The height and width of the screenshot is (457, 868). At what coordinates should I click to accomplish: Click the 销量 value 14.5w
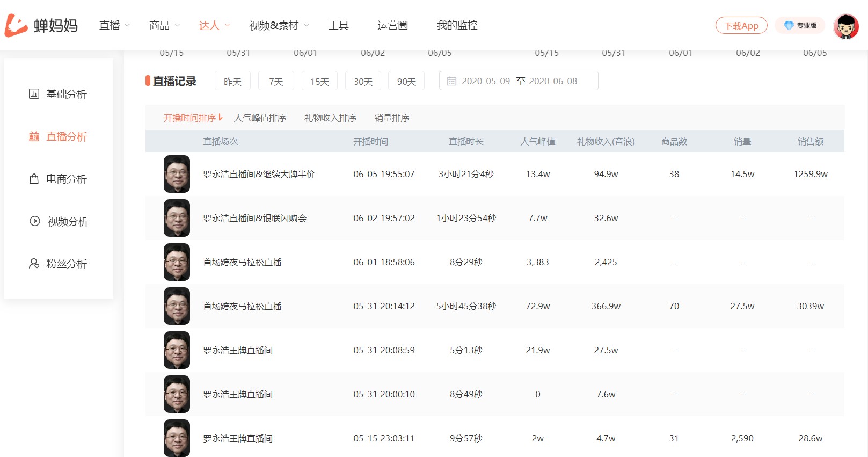(742, 174)
